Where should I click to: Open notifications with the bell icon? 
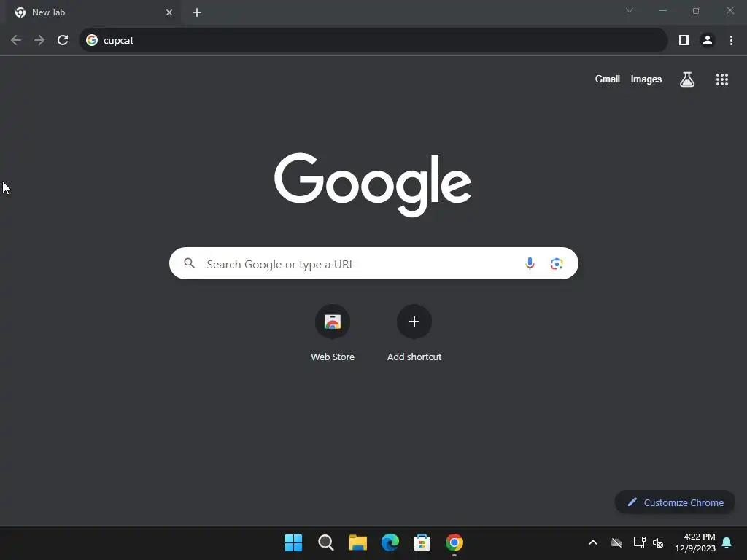point(727,542)
